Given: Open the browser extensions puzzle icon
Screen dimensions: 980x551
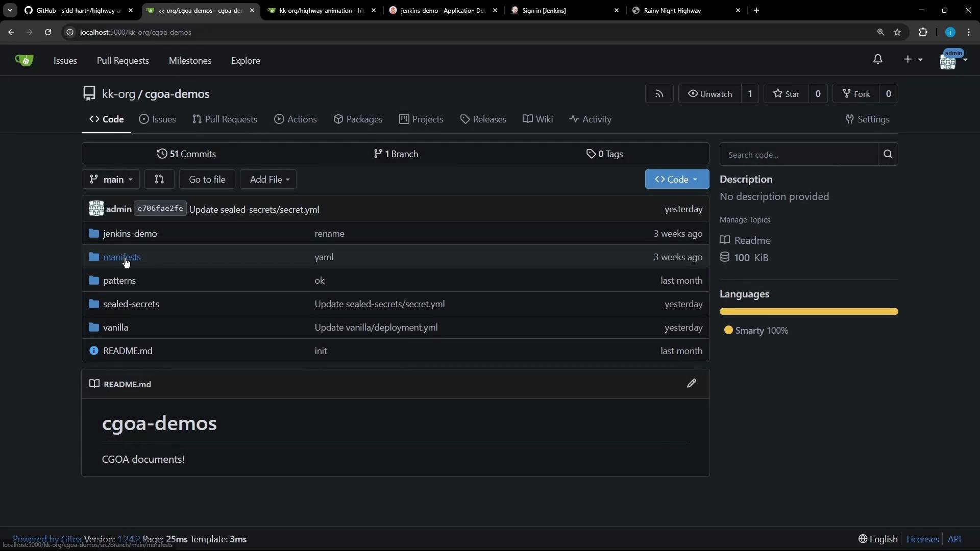Looking at the screenshot, I should click(x=923, y=32).
